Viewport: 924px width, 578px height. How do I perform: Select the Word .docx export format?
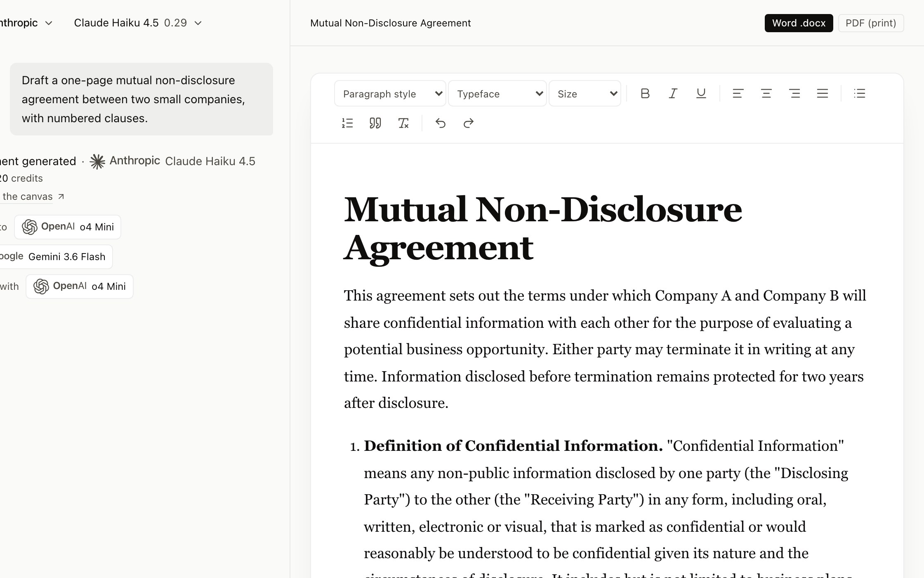pos(799,23)
